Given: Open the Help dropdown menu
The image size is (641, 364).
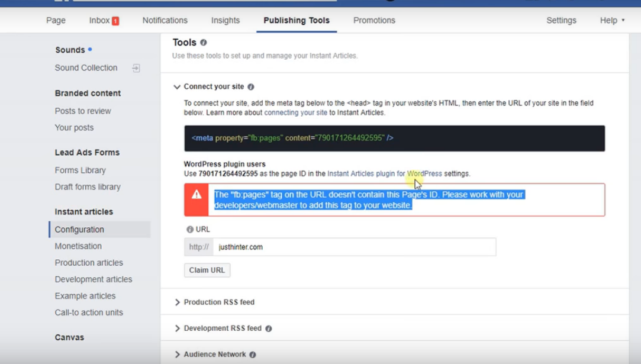Looking at the screenshot, I should point(612,21).
